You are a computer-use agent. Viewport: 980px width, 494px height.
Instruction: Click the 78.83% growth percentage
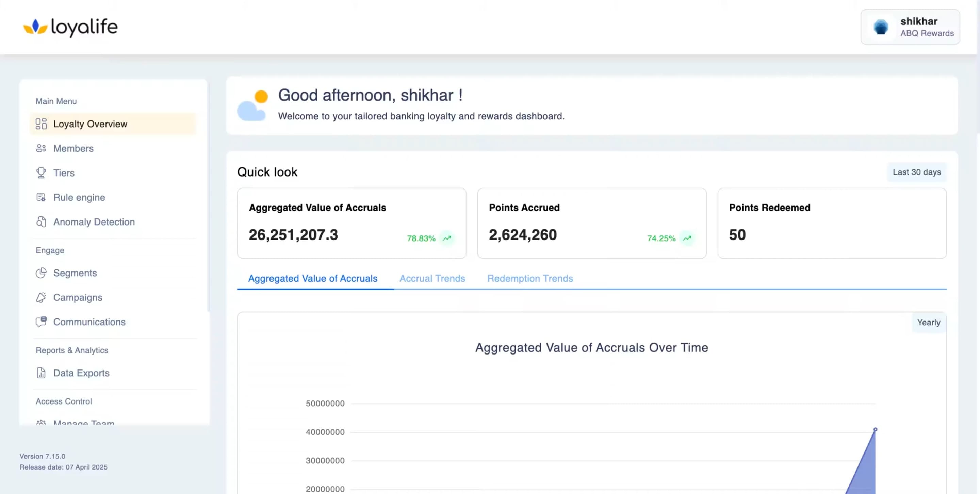[x=421, y=238]
